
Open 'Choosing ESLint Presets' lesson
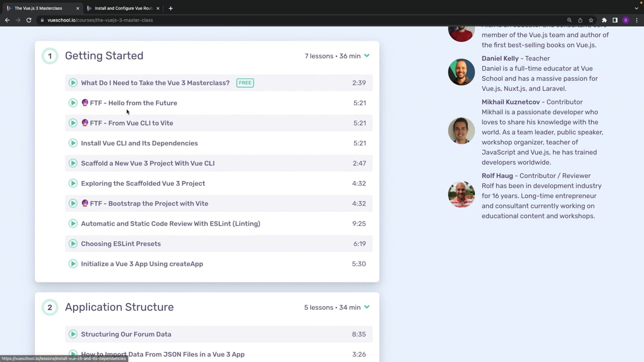coord(121,244)
